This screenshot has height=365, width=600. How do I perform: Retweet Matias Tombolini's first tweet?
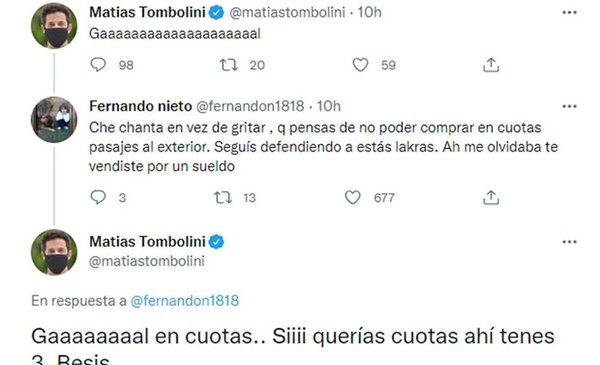point(229,65)
